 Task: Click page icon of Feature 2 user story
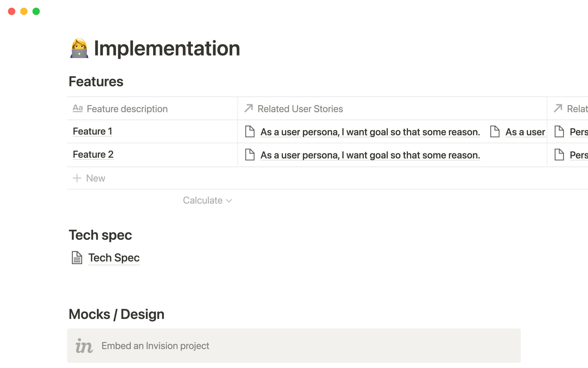(x=250, y=155)
